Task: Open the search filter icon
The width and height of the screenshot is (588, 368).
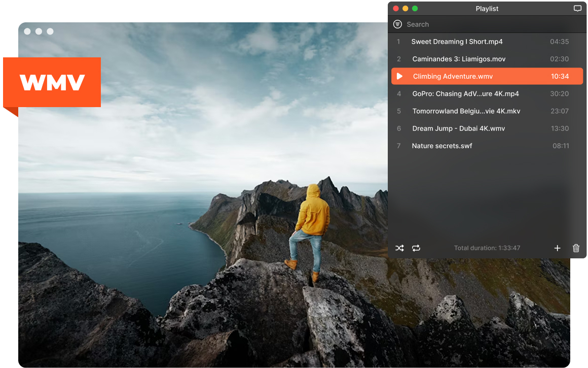Action: (397, 24)
